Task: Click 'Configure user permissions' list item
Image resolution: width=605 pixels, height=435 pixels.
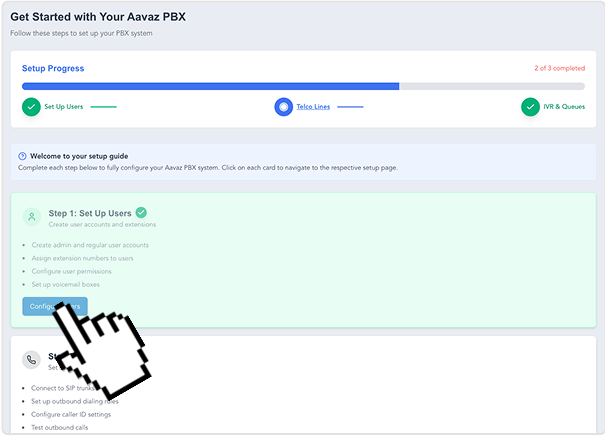Action: (71, 271)
